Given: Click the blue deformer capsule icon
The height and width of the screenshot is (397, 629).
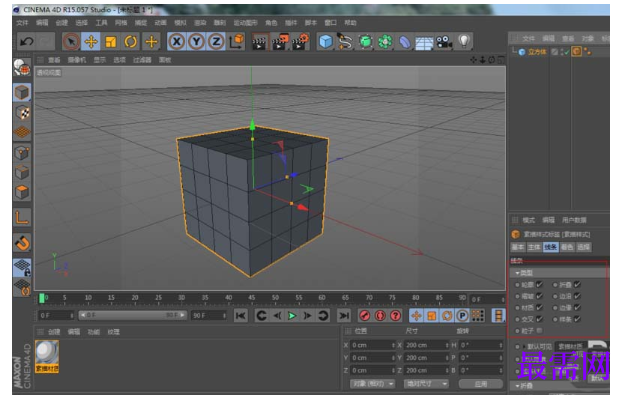Looking at the screenshot, I should tap(404, 42).
